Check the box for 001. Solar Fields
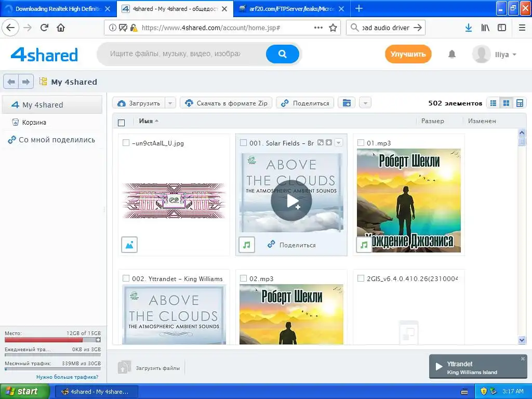The height and width of the screenshot is (399, 532). [x=243, y=143]
